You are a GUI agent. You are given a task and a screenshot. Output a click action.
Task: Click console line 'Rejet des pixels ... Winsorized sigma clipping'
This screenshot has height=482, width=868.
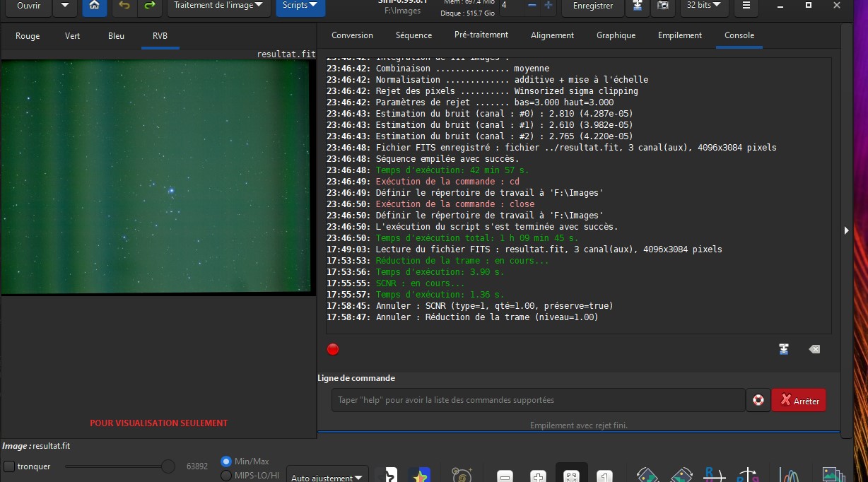(507, 91)
